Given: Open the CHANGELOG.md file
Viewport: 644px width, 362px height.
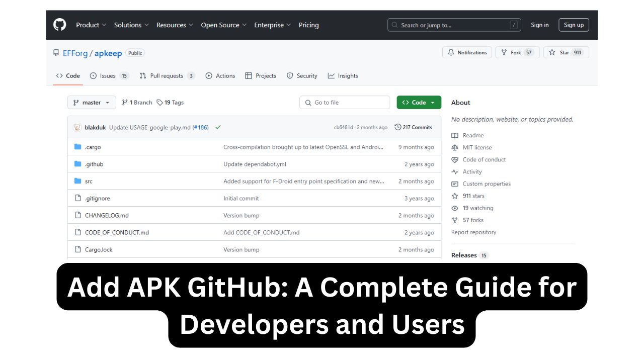Looking at the screenshot, I should (x=107, y=216).
